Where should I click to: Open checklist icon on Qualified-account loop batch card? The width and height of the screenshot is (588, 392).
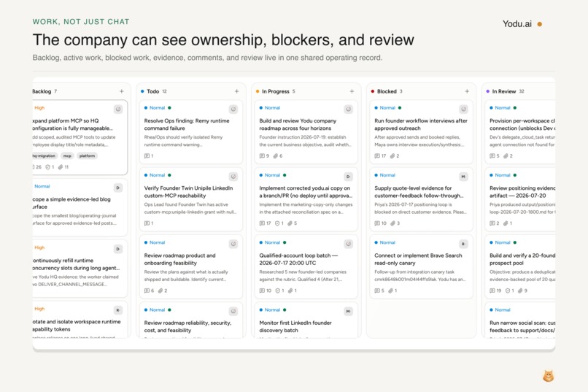click(x=277, y=291)
